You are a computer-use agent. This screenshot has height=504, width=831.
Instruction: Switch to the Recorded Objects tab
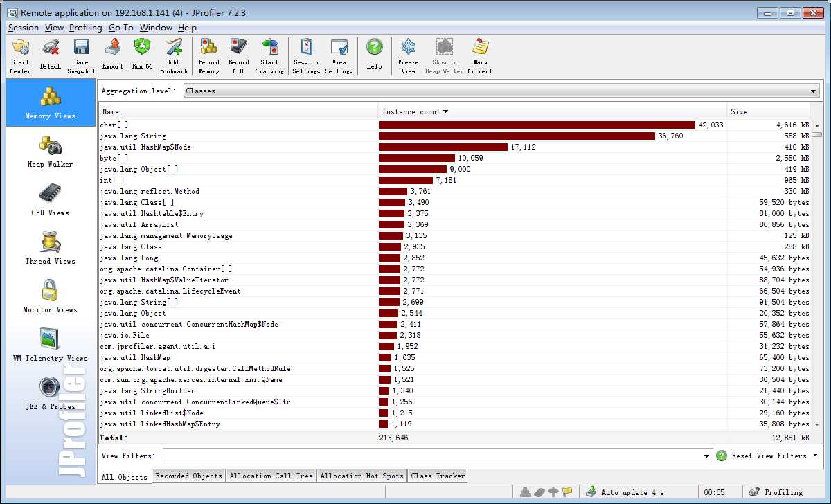coord(188,476)
